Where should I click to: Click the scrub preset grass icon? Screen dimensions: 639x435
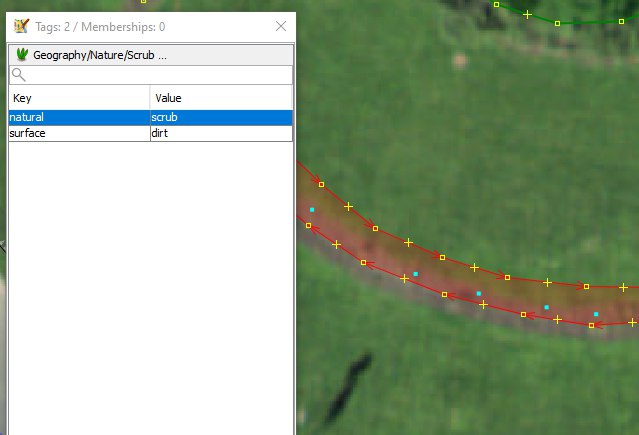(22, 54)
